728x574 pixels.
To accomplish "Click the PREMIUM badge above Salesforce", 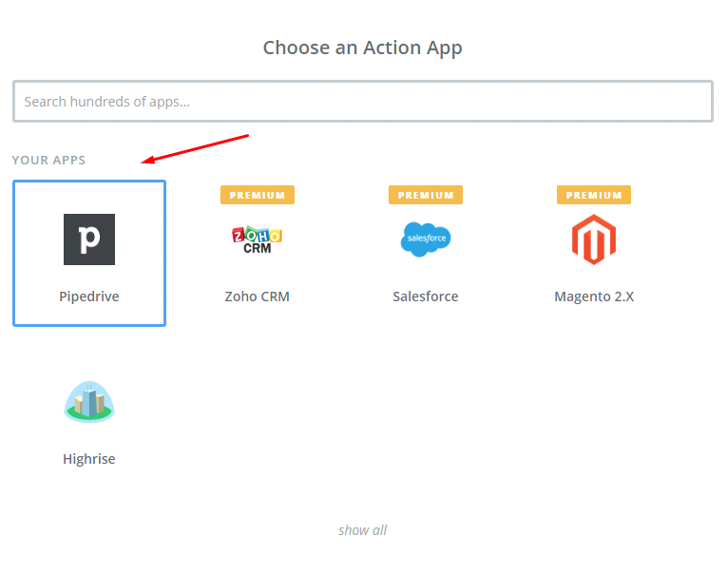I will (x=426, y=195).
